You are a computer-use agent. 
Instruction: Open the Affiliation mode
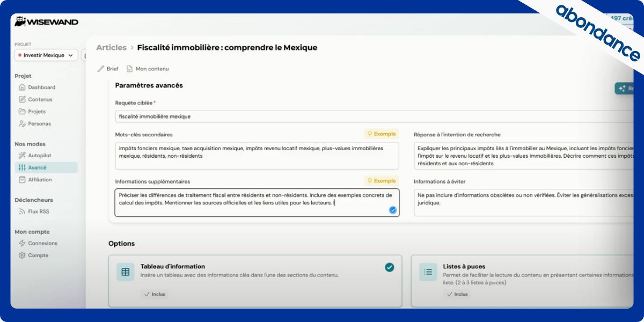coord(40,180)
